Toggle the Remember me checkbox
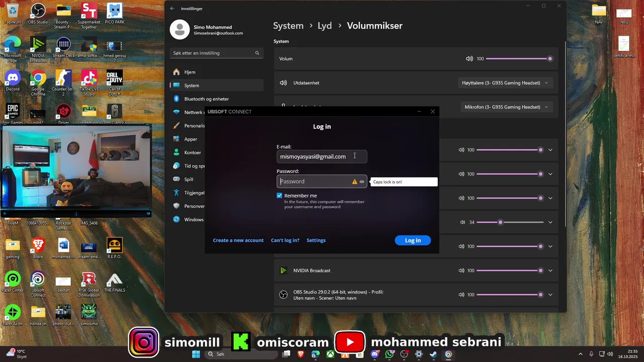 [279, 196]
